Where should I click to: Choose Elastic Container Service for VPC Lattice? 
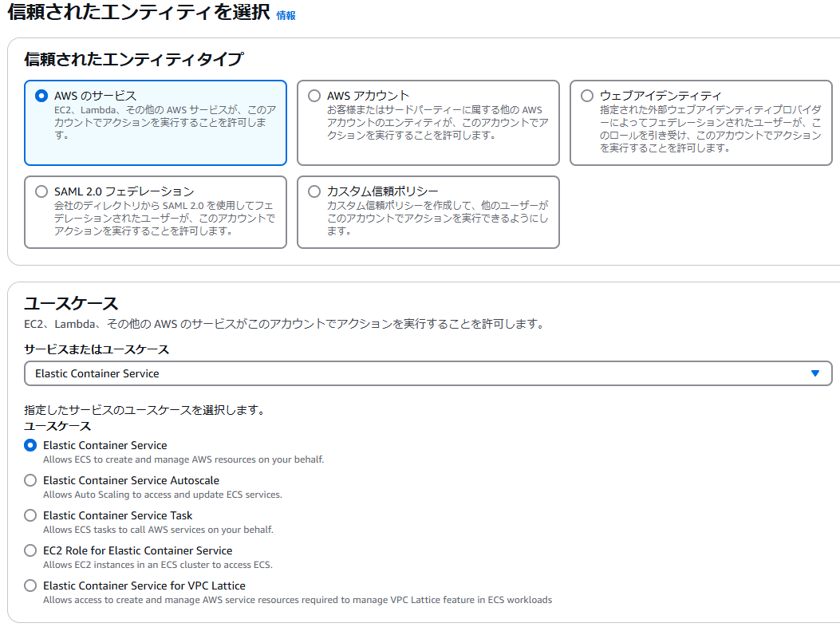(x=30, y=586)
